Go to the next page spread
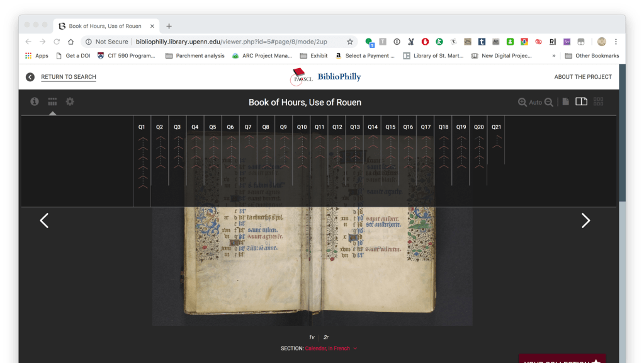 point(585,221)
